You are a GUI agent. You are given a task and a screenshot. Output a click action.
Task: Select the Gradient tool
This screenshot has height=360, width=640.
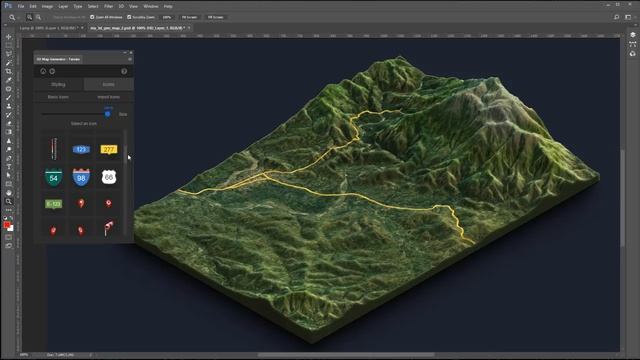click(9, 132)
